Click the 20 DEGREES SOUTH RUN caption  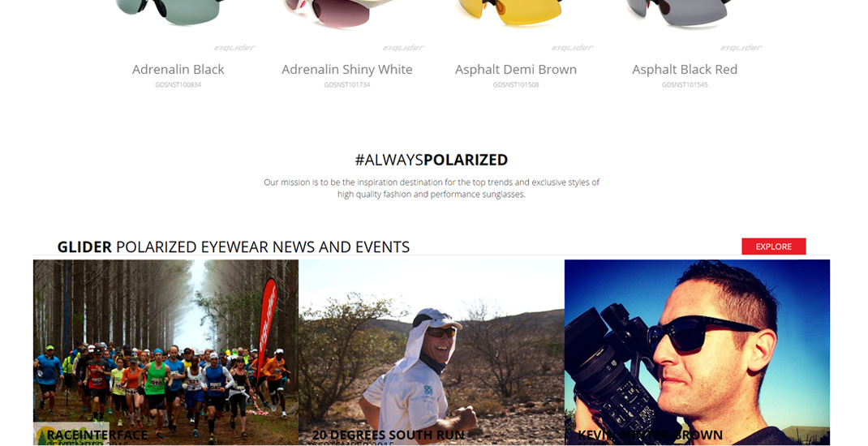point(388,435)
